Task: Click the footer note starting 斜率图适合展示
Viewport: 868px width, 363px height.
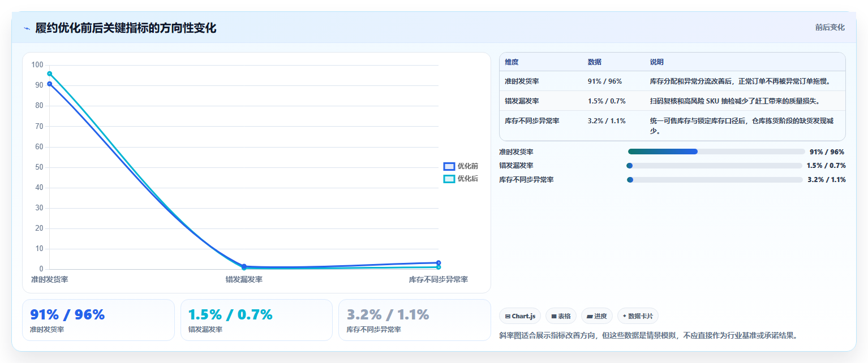Action: pos(648,335)
